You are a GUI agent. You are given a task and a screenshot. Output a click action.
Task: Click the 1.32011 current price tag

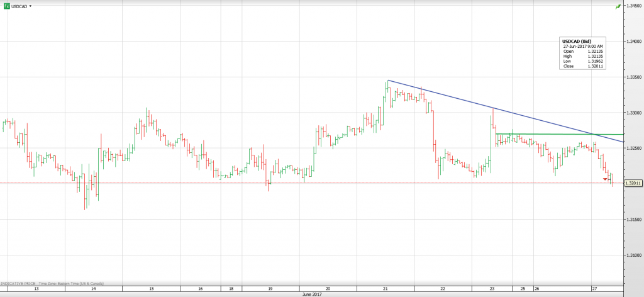click(x=632, y=183)
